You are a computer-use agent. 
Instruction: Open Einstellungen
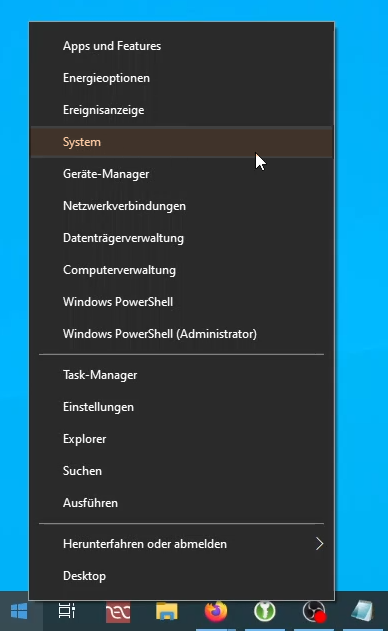coord(182,407)
